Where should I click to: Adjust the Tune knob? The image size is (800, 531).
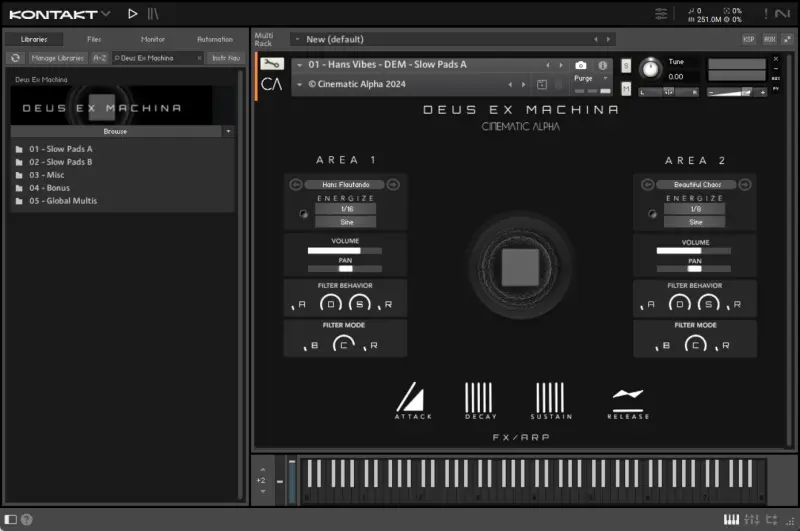650,68
